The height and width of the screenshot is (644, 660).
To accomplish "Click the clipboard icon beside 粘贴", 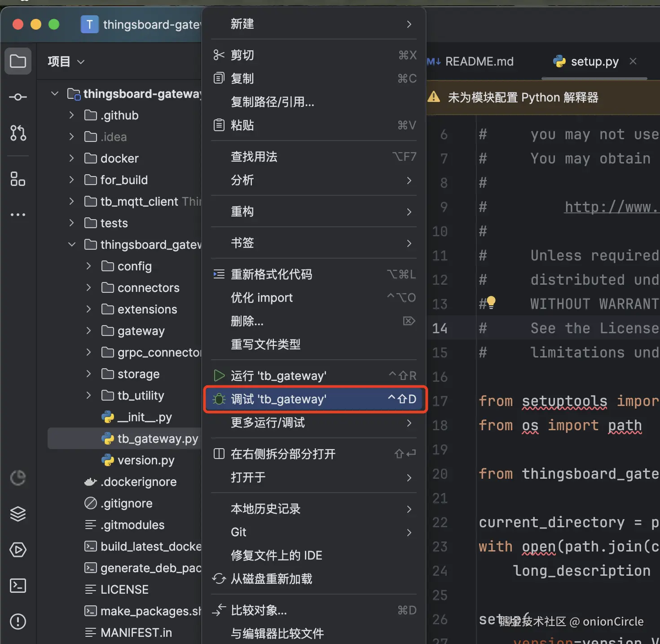I will tap(219, 125).
